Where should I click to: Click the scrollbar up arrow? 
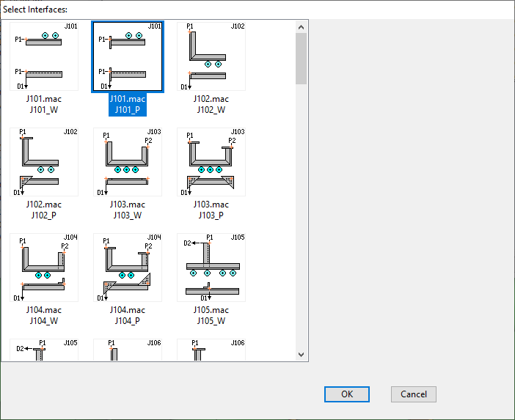coord(301,27)
